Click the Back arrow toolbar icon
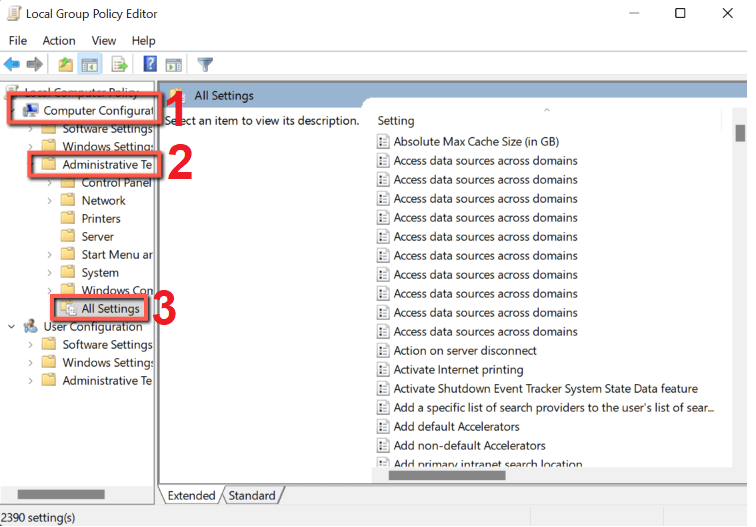The image size is (756, 527). tap(12, 65)
